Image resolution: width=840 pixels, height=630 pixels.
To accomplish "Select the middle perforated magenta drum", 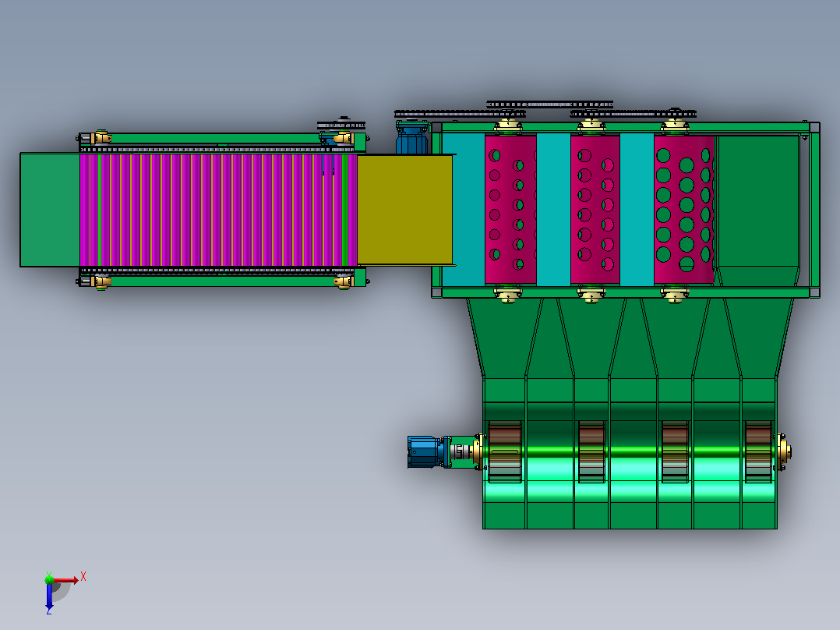I will point(595,210).
